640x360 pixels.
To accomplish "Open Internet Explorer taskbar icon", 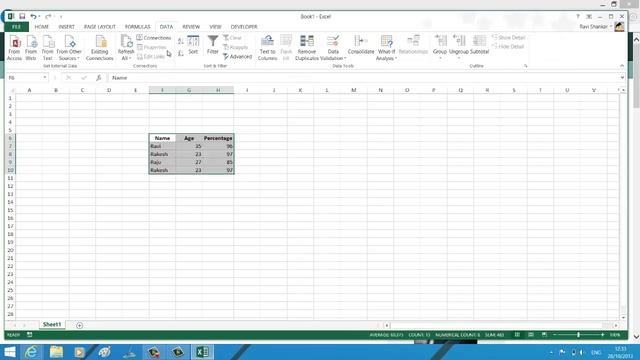I will click(31, 352).
